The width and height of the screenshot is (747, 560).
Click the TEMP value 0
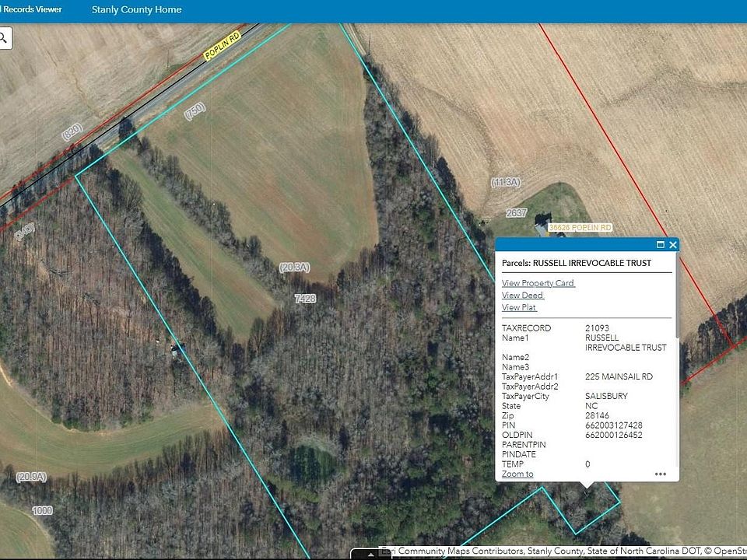pos(587,464)
